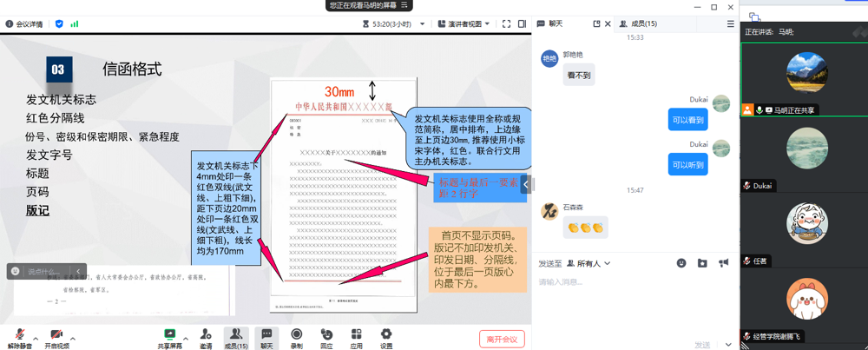
Task: Open the 发送至 所有人 recipient dropdown
Action: (589, 263)
